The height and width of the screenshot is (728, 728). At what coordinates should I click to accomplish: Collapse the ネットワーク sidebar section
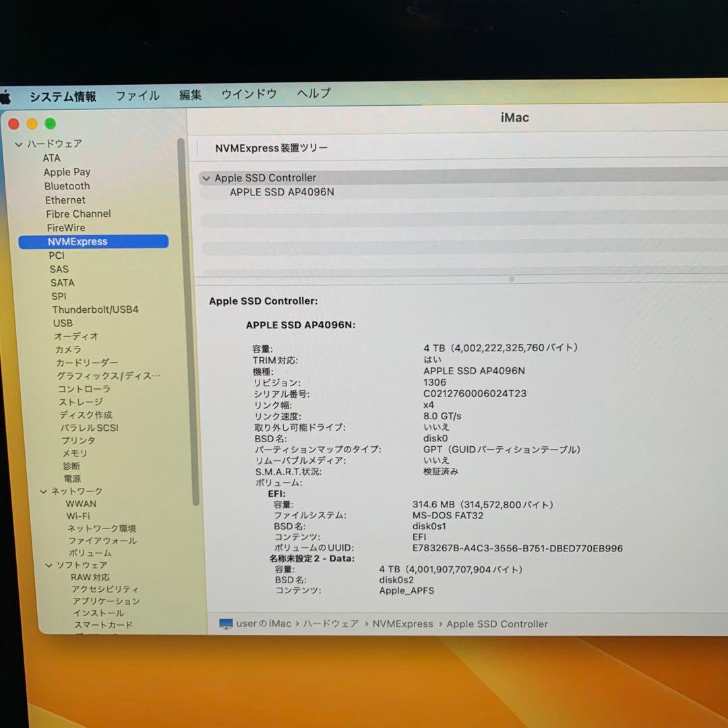click(43, 491)
